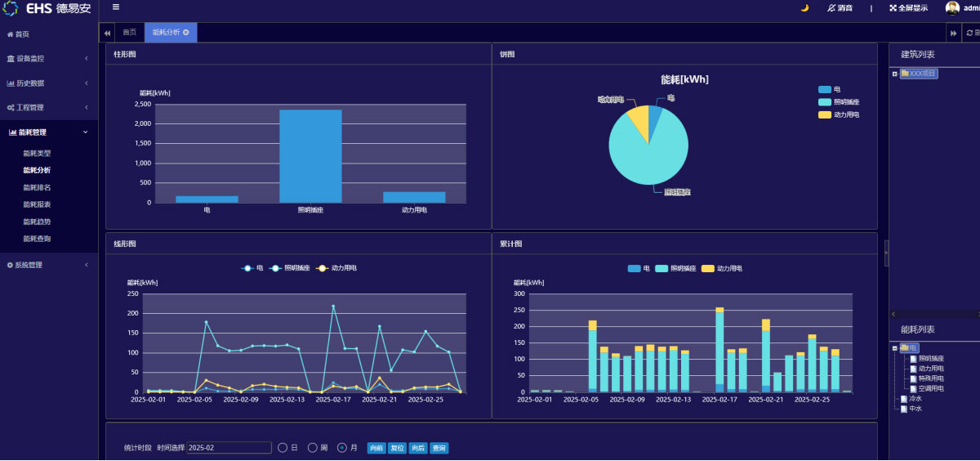980x461 pixels.
Task: Select the 日 (day) radio button
Action: point(283,448)
